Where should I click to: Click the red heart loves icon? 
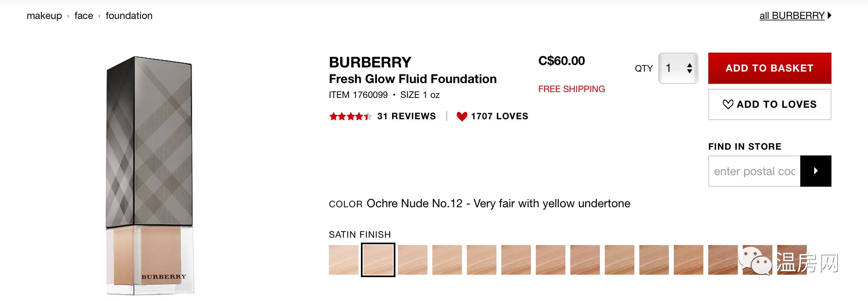(x=462, y=116)
